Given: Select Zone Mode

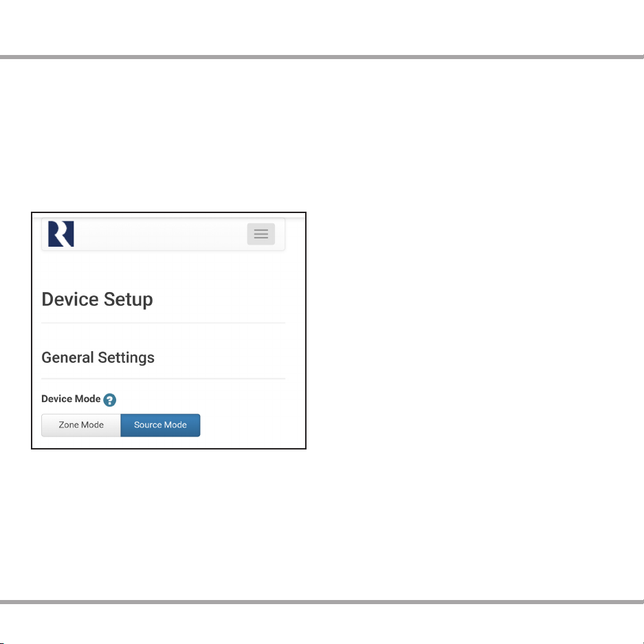Looking at the screenshot, I should (81, 425).
